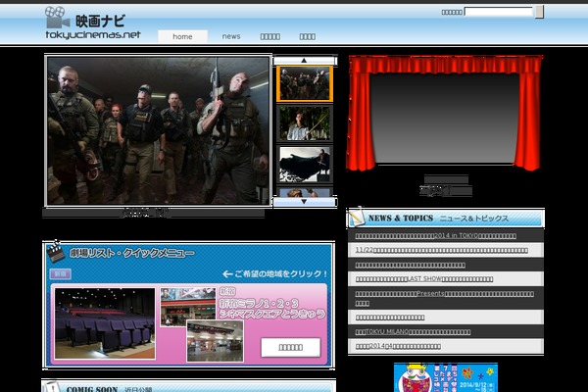Click the ご希望の地域をクリック! instruction text
The image size is (588, 392).
pyautogui.click(x=274, y=273)
